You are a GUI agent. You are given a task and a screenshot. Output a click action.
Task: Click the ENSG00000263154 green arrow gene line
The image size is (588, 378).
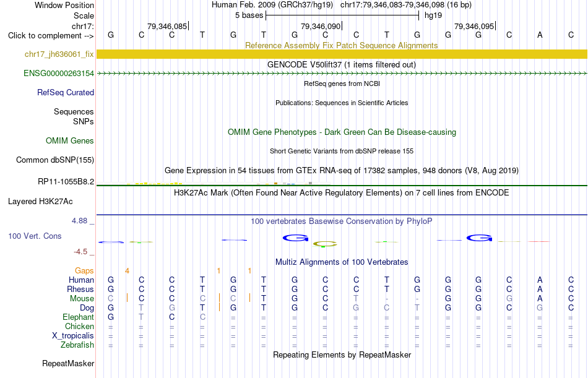click(342, 74)
